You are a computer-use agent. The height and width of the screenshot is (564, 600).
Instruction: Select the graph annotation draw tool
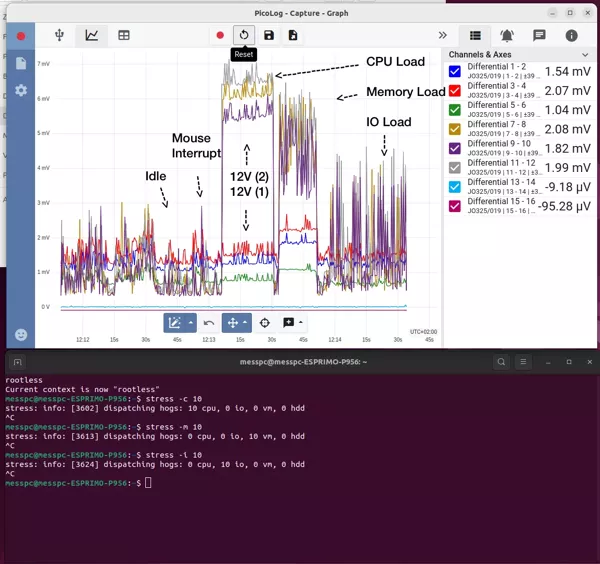[x=174, y=323]
